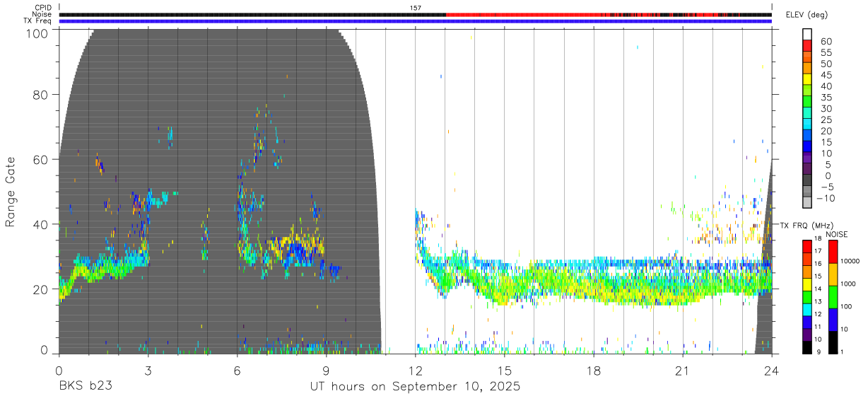Viewport: 868px width, 401px height.
Task: Click range gate axis tick 60
Action: [x=42, y=159]
